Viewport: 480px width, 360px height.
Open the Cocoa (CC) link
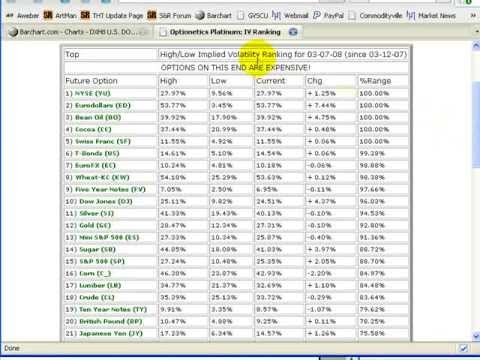tap(93, 130)
